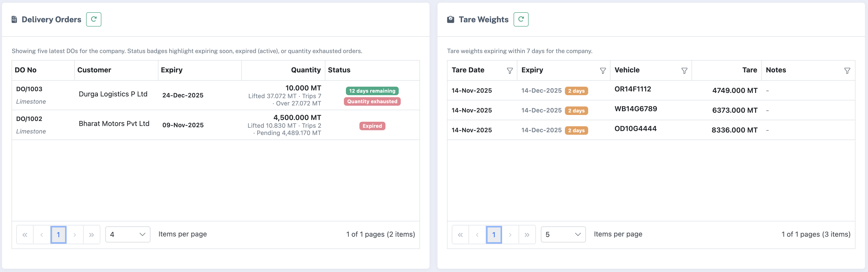Jump to last page in Tare Weights
Viewport: 868px width, 272px height.
(x=527, y=234)
